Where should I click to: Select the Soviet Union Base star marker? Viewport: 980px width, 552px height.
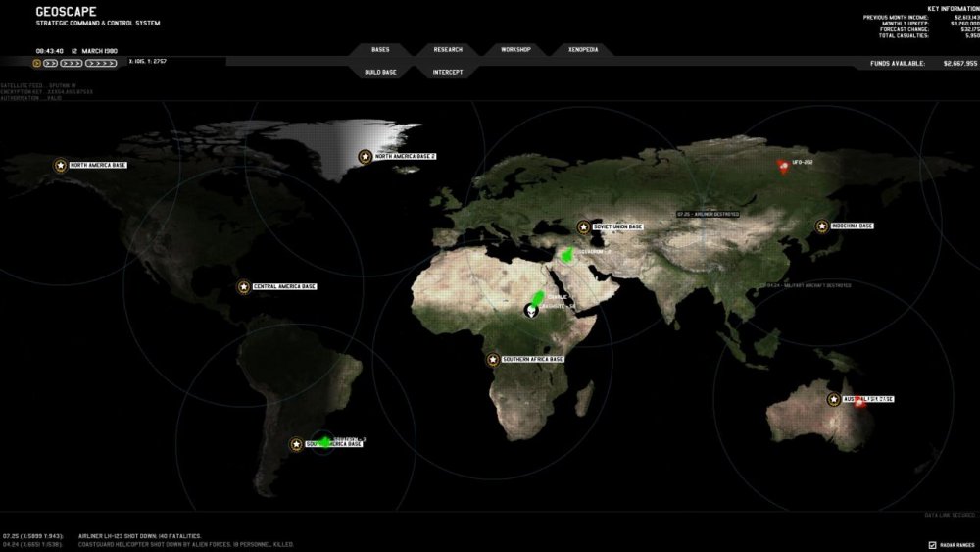583,226
